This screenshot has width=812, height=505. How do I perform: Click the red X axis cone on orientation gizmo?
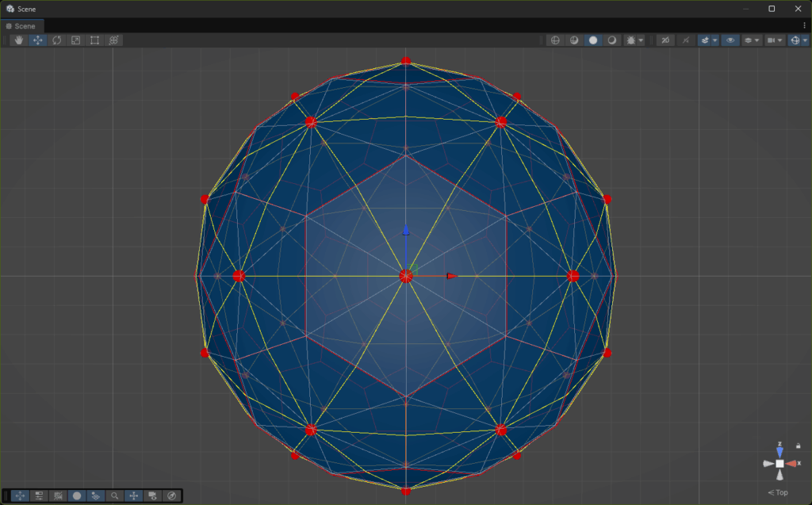click(791, 464)
